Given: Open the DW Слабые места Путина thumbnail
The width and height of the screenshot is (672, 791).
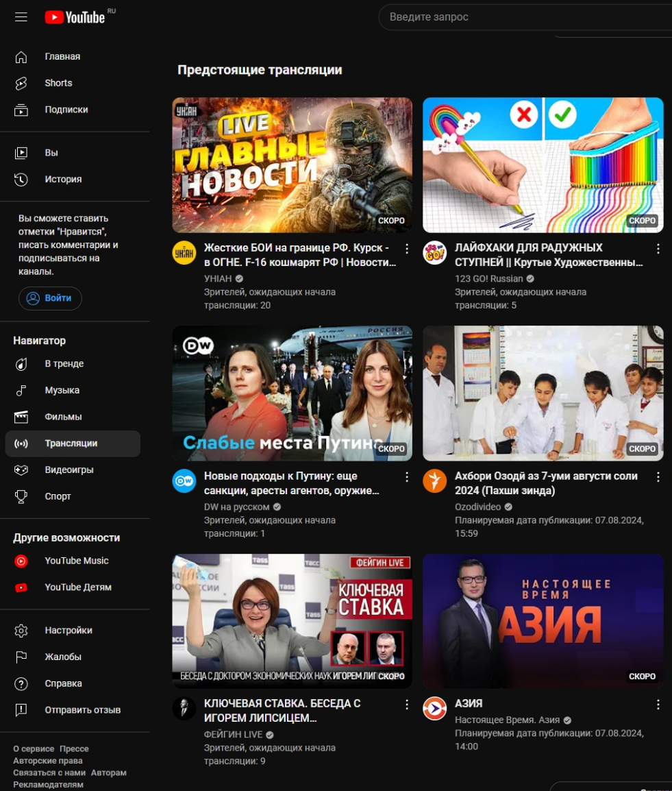Looking at the screenshot, I should (293, 393).
